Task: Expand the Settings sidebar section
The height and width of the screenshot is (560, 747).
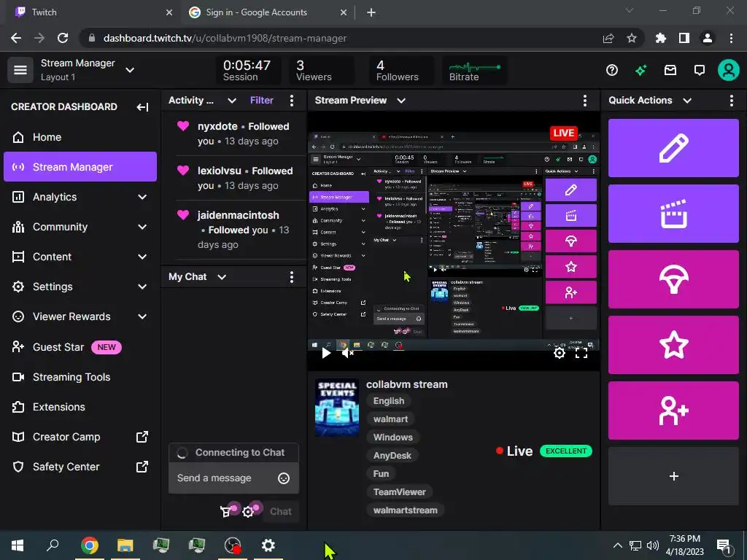Action: 142,287
